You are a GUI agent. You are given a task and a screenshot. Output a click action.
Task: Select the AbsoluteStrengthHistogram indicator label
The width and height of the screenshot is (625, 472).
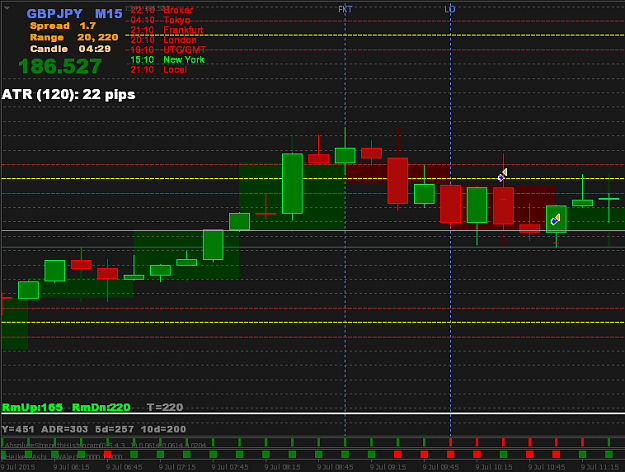(x=105, y=445)
